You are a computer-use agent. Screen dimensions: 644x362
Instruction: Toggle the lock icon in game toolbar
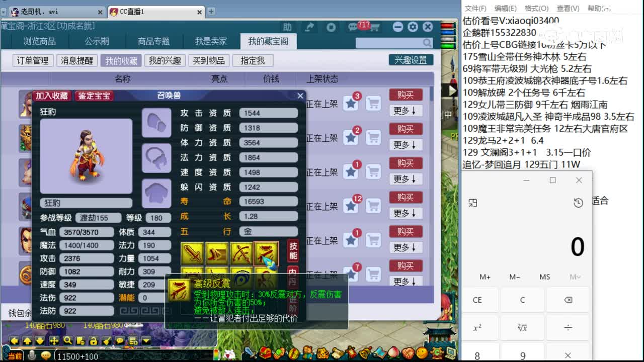pos(94,341)
